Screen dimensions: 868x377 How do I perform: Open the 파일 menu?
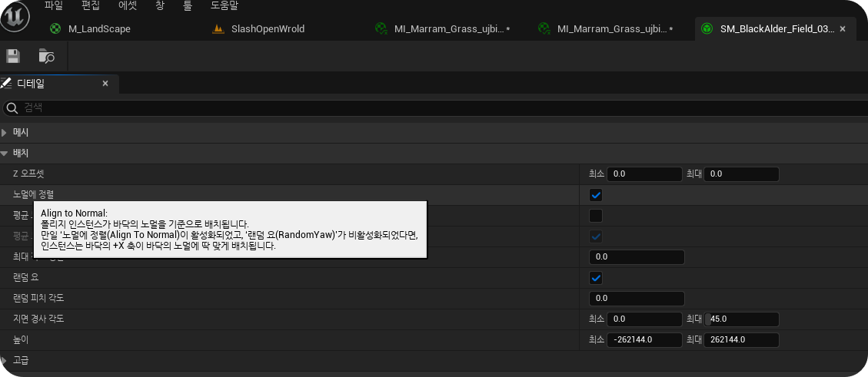pyautogui.click(x=54, y=7)
